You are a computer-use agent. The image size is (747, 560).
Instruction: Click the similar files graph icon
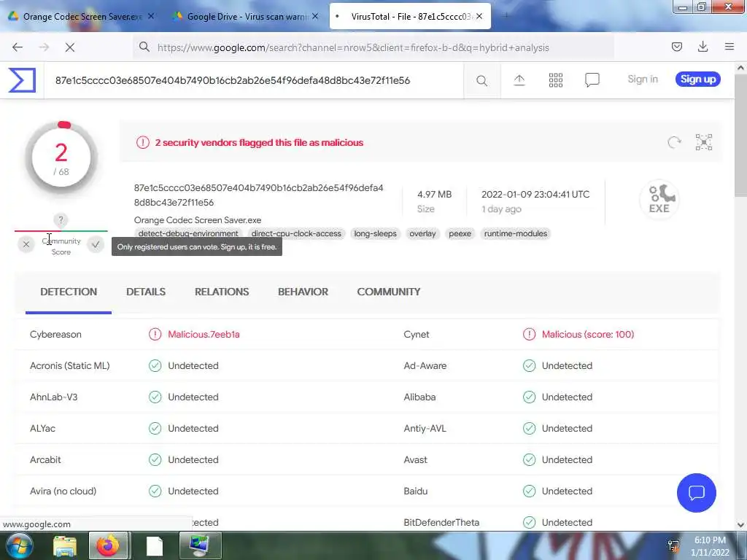(x=704, y=142)
